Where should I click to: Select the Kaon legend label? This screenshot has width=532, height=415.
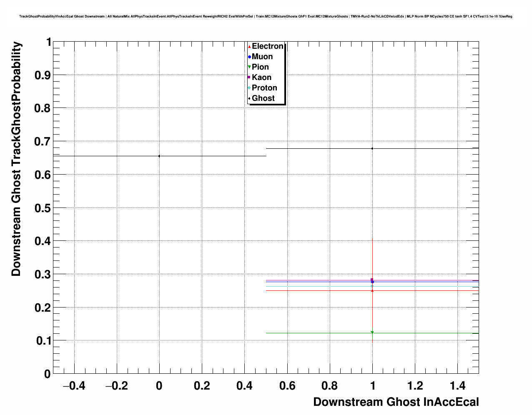click(261, 77)
